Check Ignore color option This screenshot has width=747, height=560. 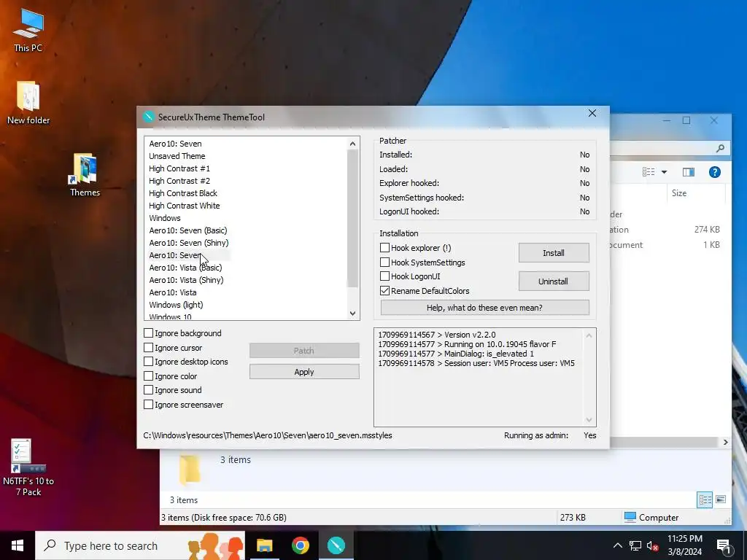149,376
